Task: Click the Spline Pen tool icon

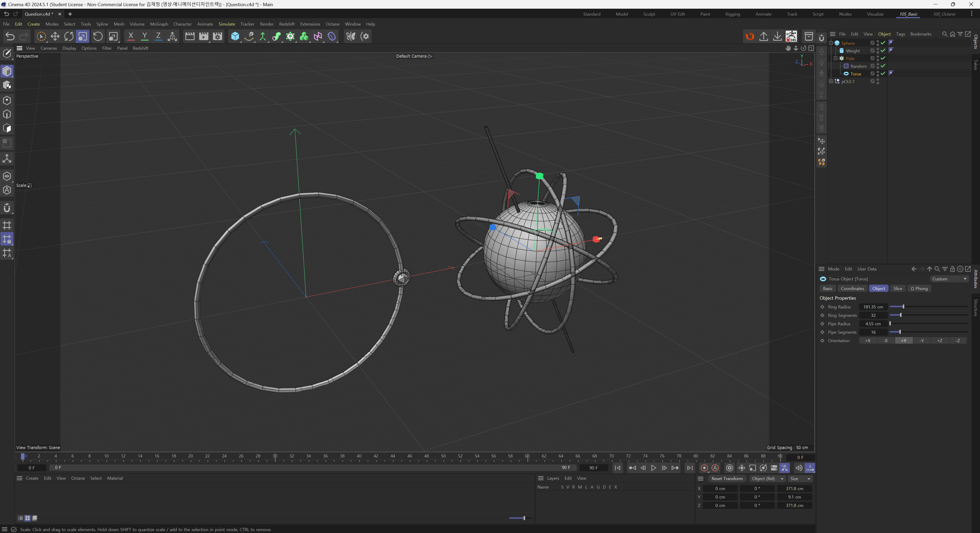Action: click(249, 37)
